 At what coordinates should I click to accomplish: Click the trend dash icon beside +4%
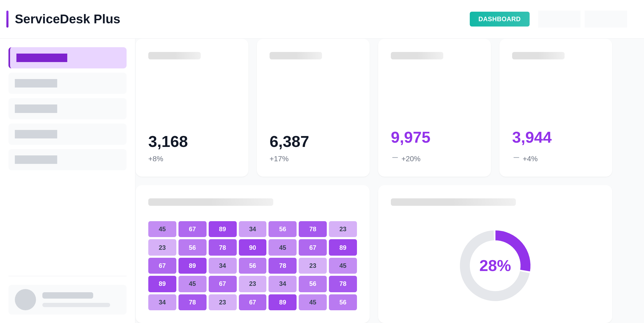[x=516, y=158]
